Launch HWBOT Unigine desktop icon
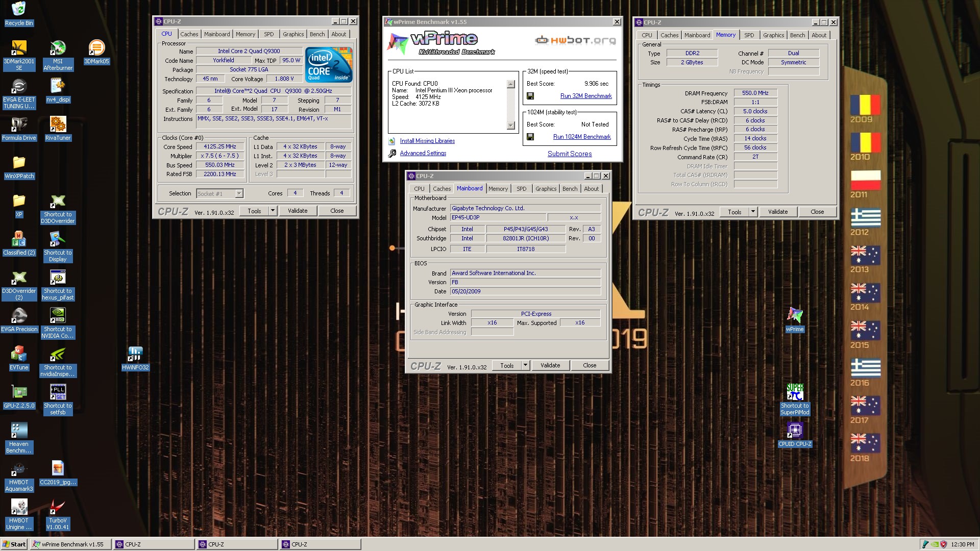 click(x=19, y=515)
